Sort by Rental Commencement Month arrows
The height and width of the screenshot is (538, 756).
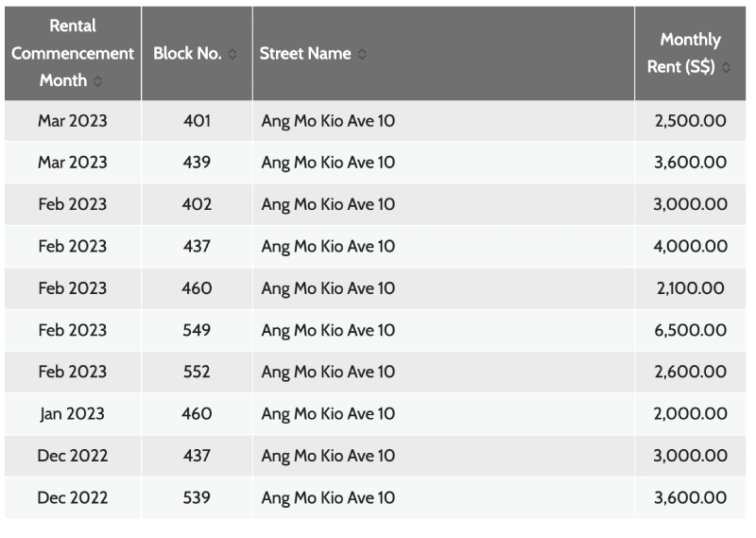tap(98, 81)
